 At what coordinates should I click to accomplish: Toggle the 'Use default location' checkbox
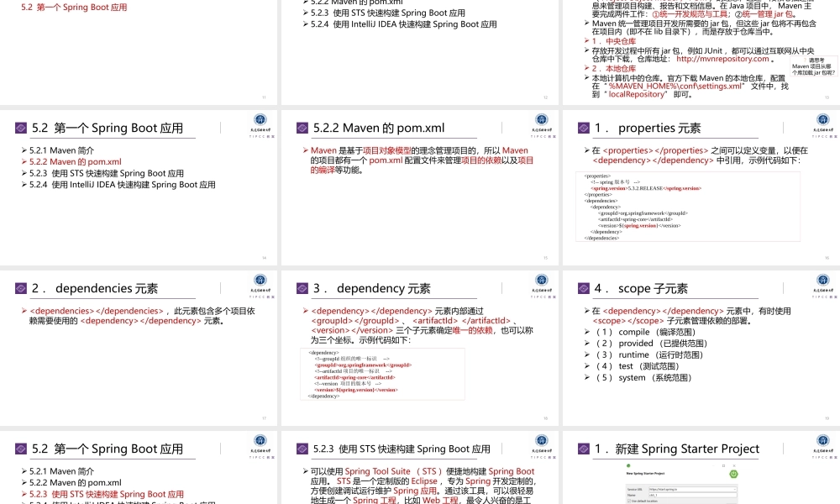(630, 501)
